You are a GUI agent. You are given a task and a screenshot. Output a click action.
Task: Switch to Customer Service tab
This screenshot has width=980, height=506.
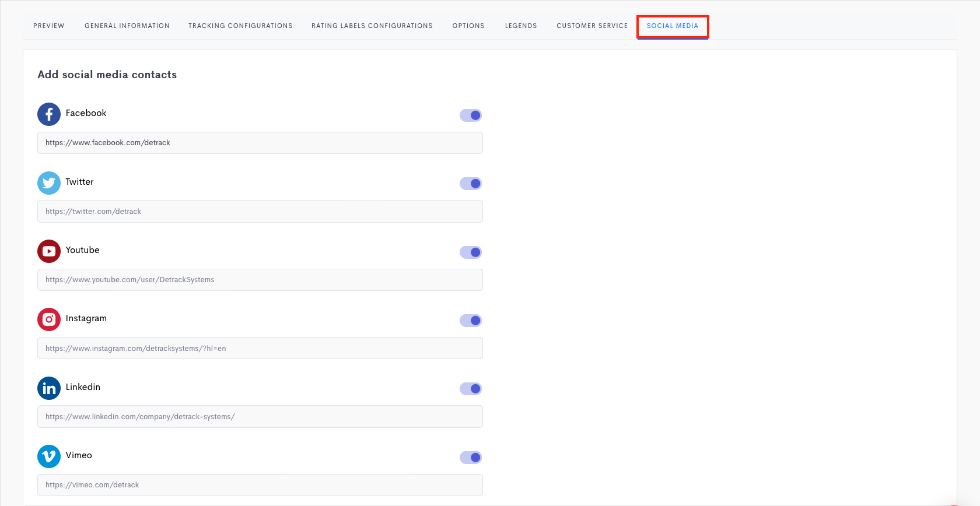tap(592, 26)
